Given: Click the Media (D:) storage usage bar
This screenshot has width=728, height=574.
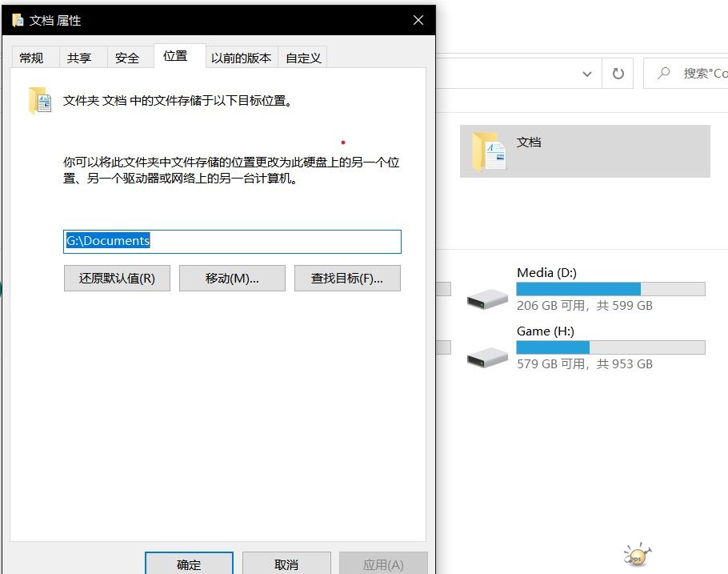Looking at the screenshot, I should coord(610,289).
